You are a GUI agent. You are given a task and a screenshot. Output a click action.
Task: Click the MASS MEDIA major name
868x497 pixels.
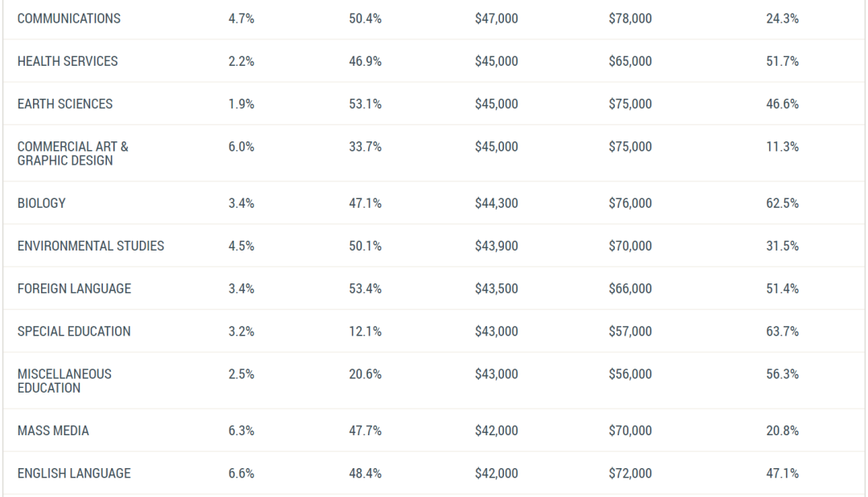click(x=53, y=430)
